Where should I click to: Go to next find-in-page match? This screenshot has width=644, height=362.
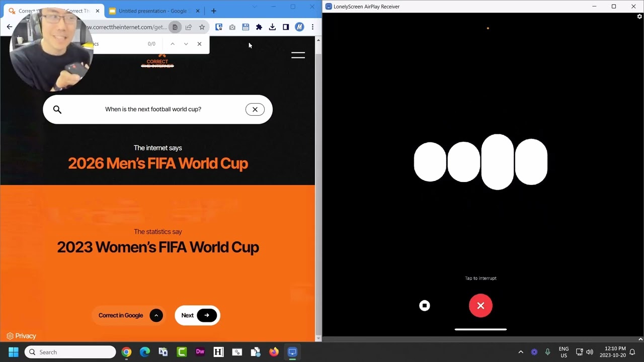186,44
